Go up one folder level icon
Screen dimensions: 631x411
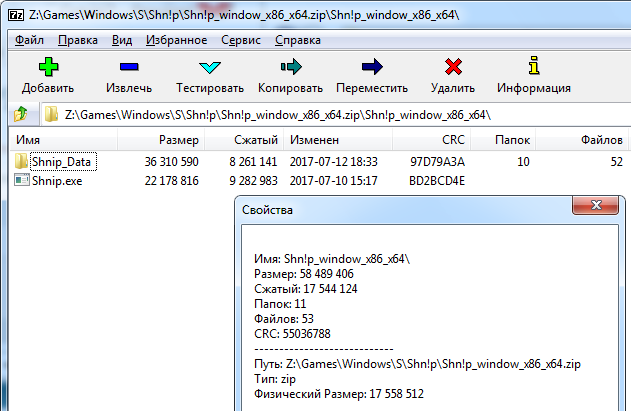click(19, 114)
